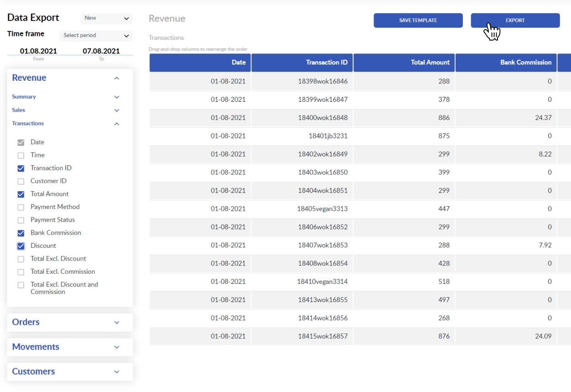Check Total Excl. Discount and Commission
The width and height of the screenshot is (571, 392).
pos(21,285)
